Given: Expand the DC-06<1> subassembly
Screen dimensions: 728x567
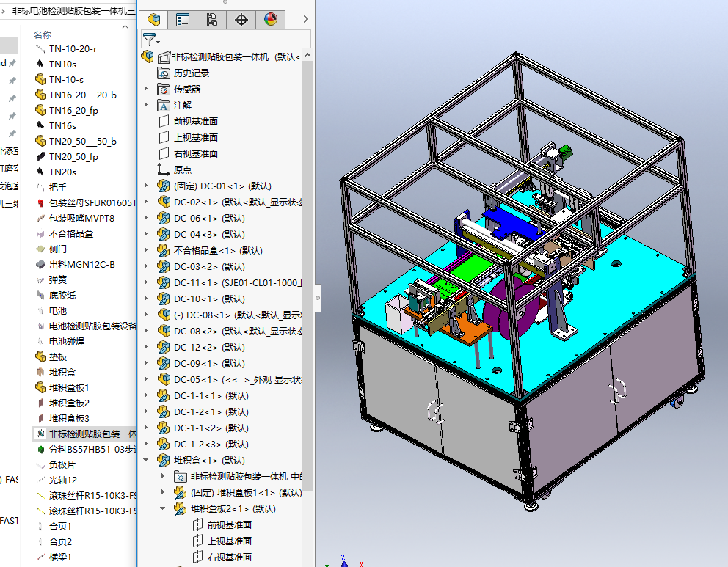Looking at the screenshot, I should (x=146, y=218).
